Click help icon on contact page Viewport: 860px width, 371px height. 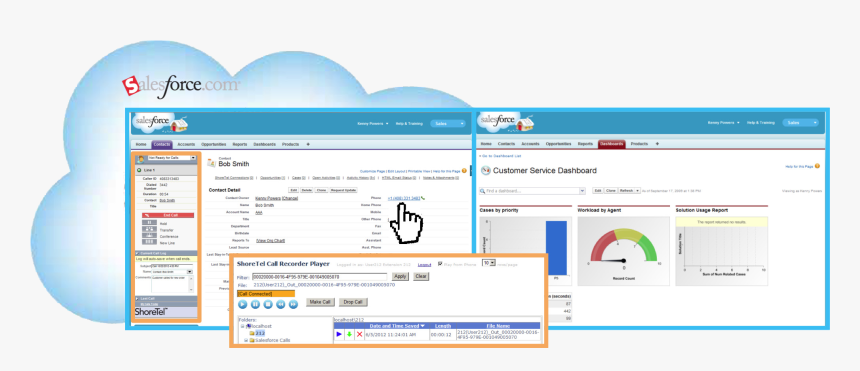464,171
